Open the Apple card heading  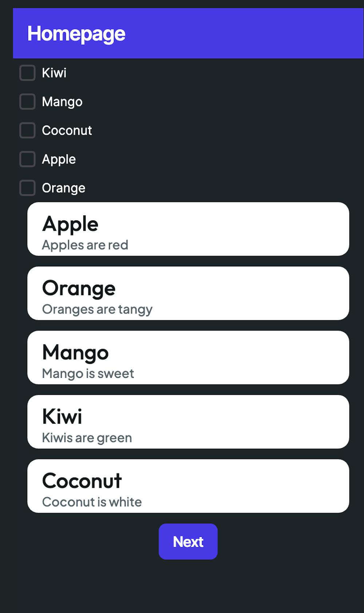[x=70, y=224]
